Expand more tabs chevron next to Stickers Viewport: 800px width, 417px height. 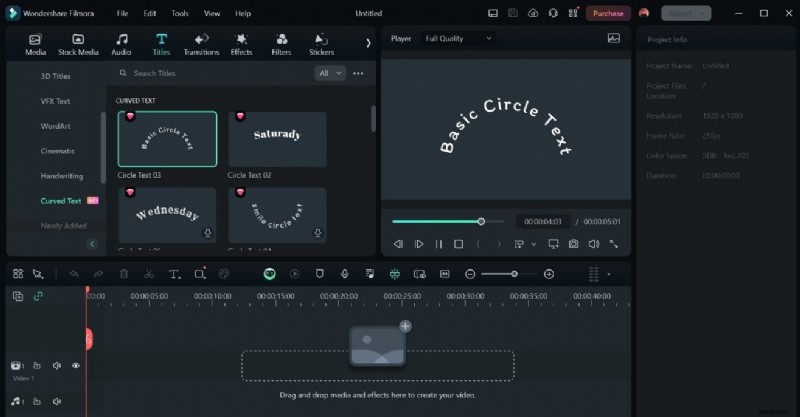click(x=368, y=43)
